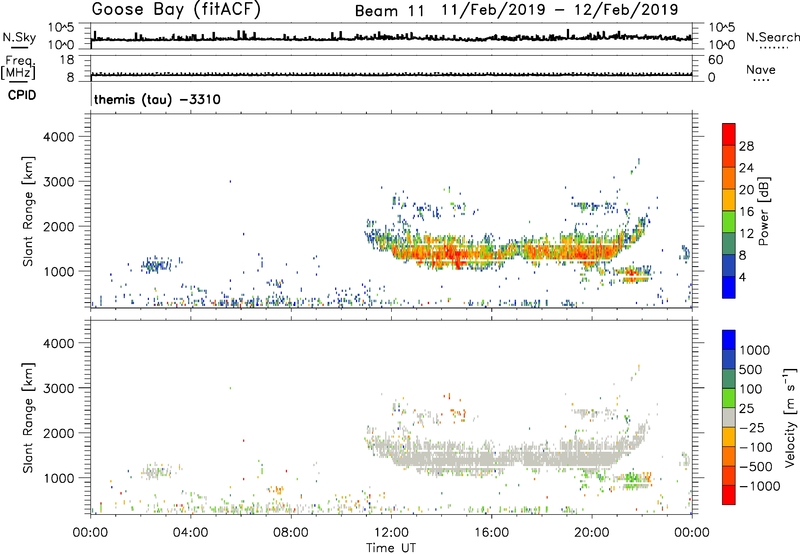Click the '20' power colorbar label

pos(746,190)
